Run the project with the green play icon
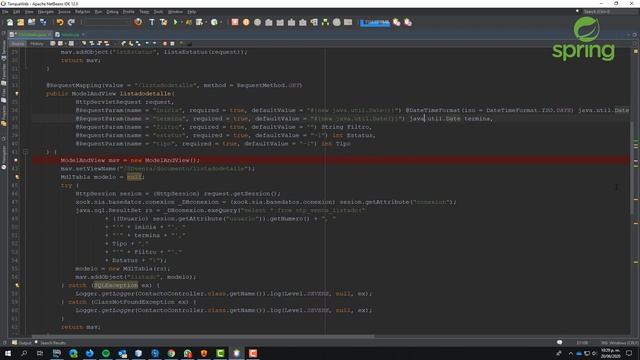Image resolution: width=640 pixels, height=360 pixels. coord(176,22)
